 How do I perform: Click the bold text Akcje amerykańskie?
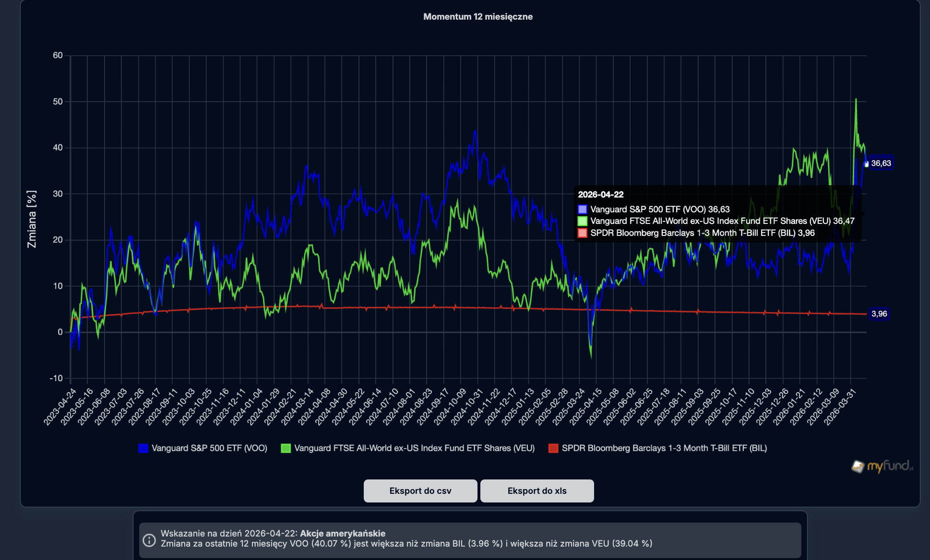click(343, 534)
